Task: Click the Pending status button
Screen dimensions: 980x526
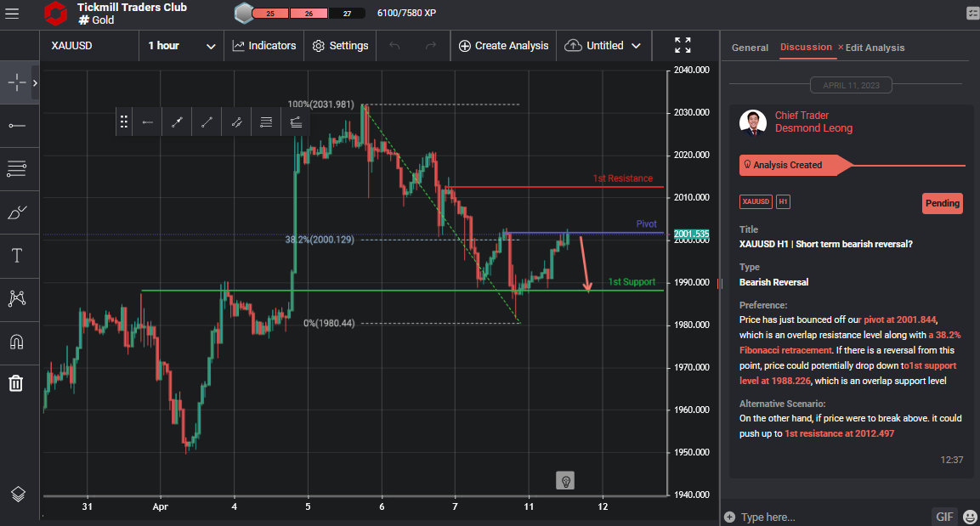Action: [942, 203]
